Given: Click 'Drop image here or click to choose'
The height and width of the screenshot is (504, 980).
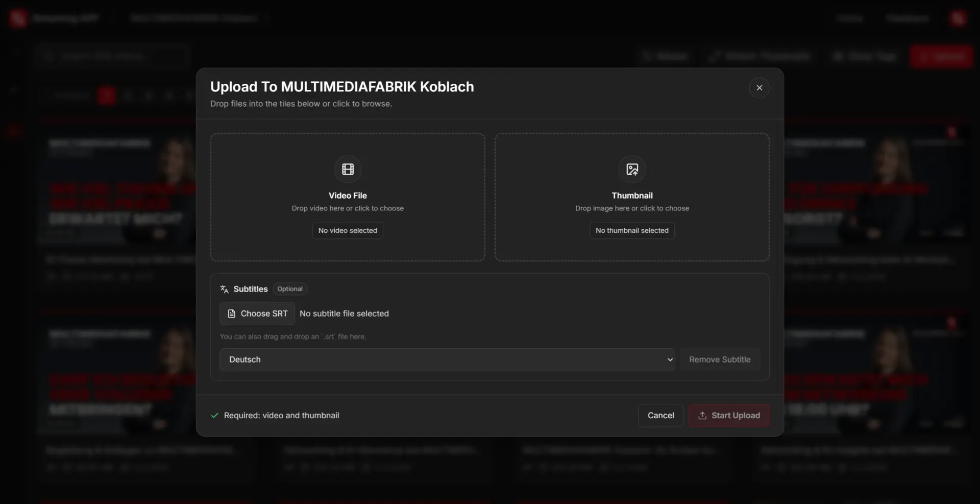Looking at the screenshot, I should click(x=632, y=208).
